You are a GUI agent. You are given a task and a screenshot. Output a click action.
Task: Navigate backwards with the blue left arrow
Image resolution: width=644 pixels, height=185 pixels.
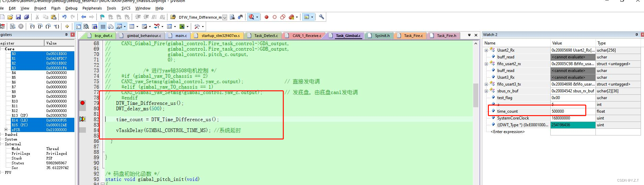pyautogui.click(x=84, y=17)
